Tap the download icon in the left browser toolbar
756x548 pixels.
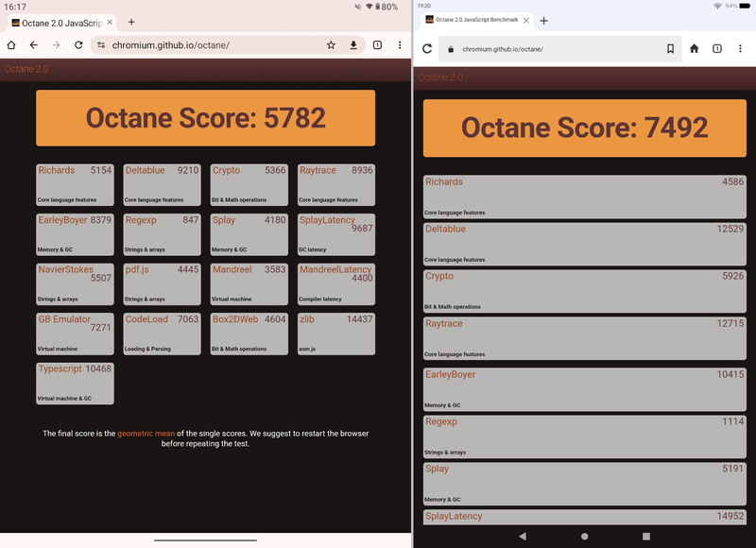coord(353,44)
